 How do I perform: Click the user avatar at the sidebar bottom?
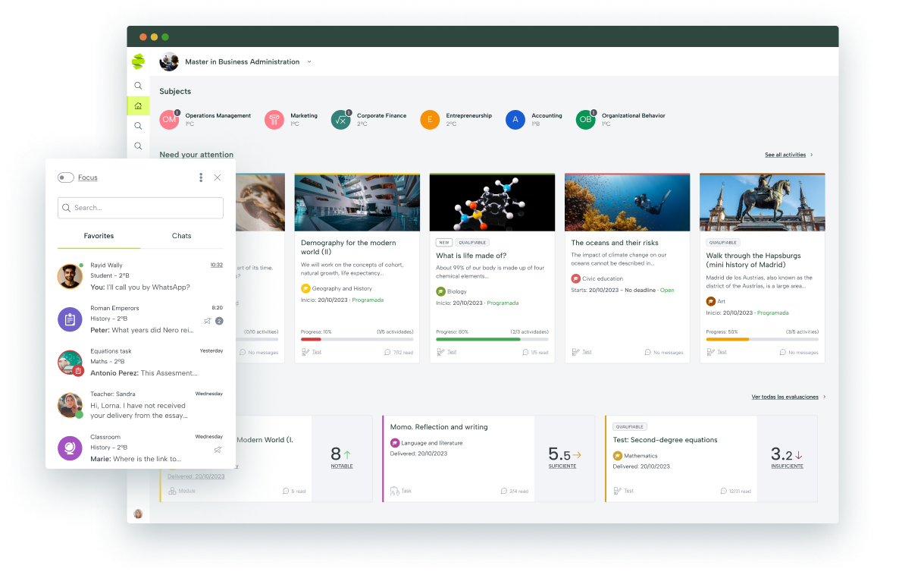pyautogui.click(x=138, y=514)
